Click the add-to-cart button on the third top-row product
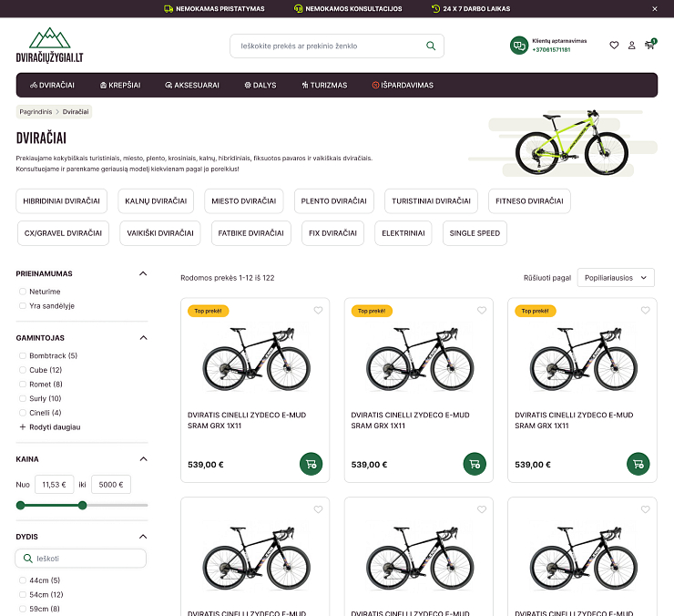674x616 pixels. click(x=638, y=464)
